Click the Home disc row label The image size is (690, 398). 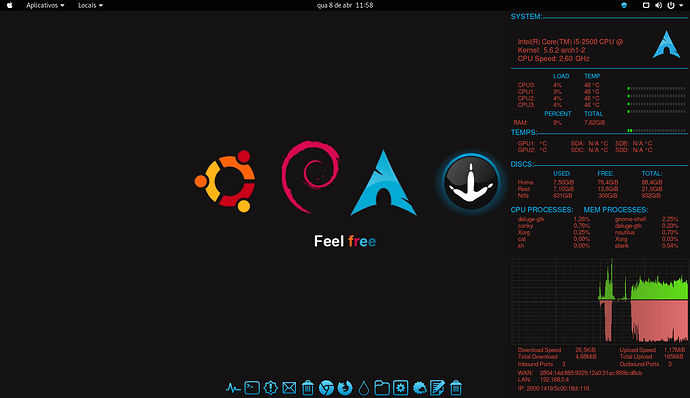pos(525,182)
